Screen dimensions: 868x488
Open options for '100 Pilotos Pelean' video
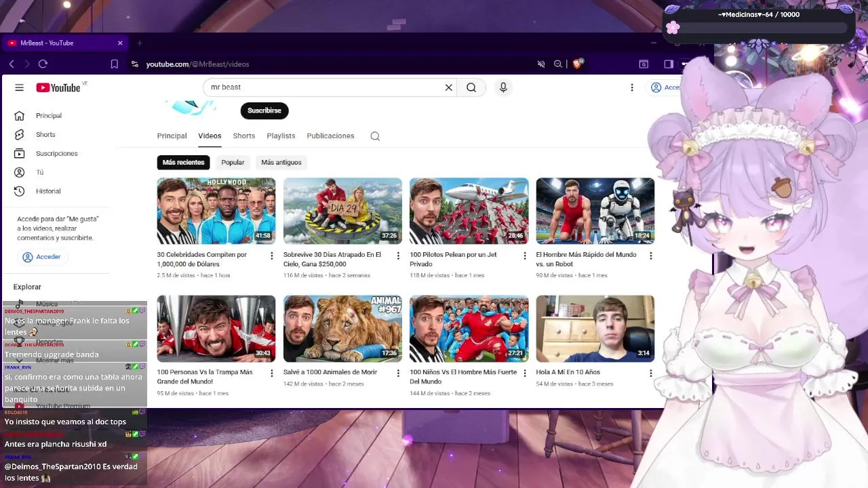[524, 256]
